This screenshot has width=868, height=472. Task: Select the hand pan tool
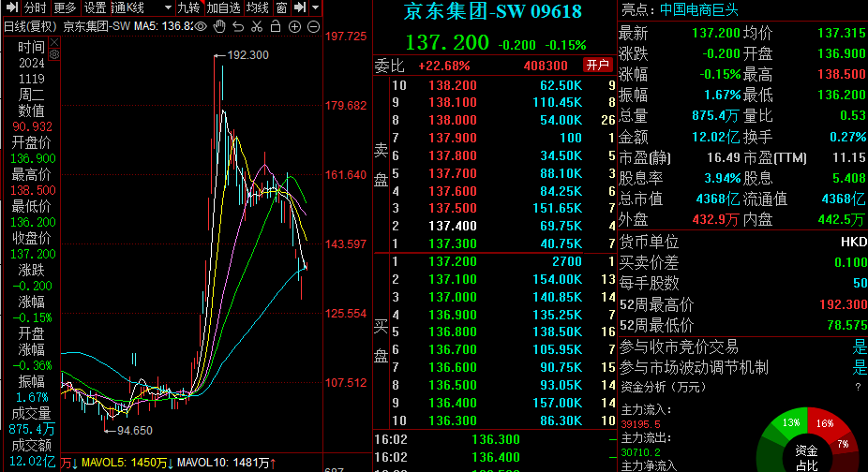(219, 26)
